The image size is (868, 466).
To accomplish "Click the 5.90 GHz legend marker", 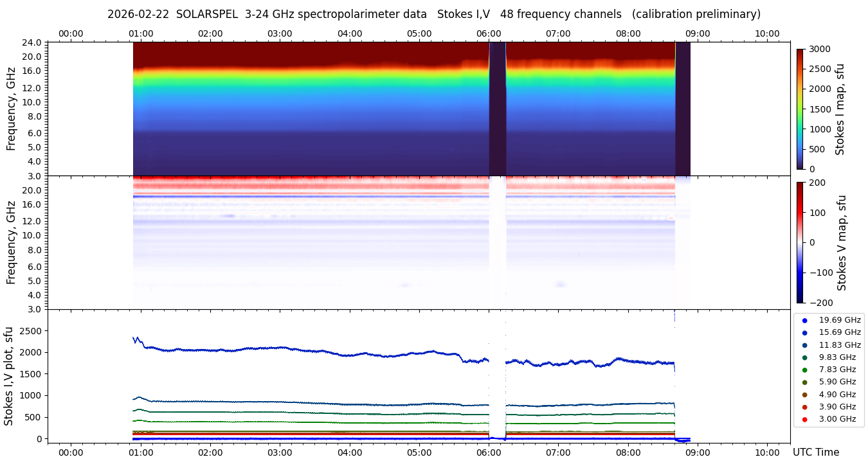I will [804, 382].
